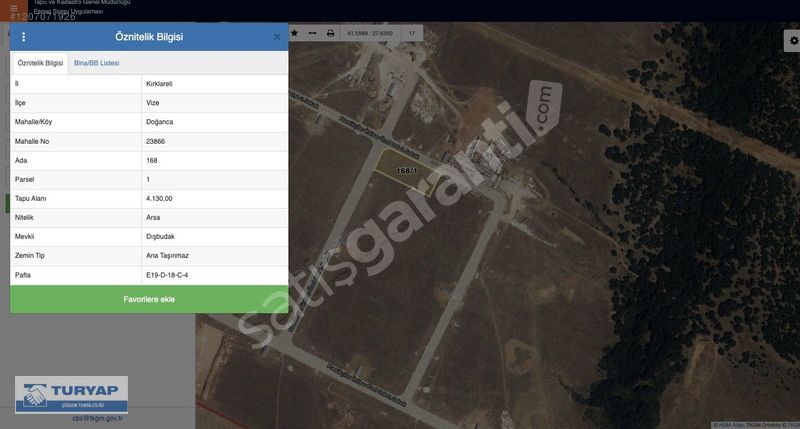The height and width of the screenshot is (429, 800).
Task: Click the Parsel Sorgu Uygulaması header title
Action: (68, 11)
